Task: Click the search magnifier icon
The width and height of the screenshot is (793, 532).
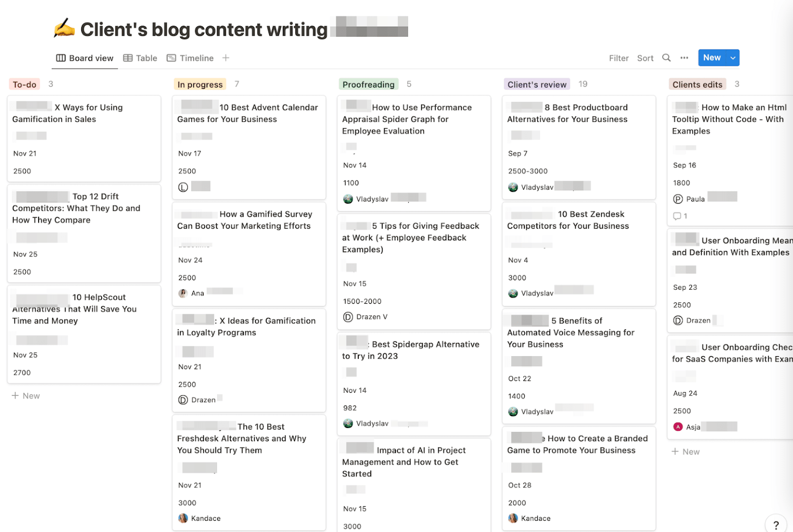Action: coord(667,58)
